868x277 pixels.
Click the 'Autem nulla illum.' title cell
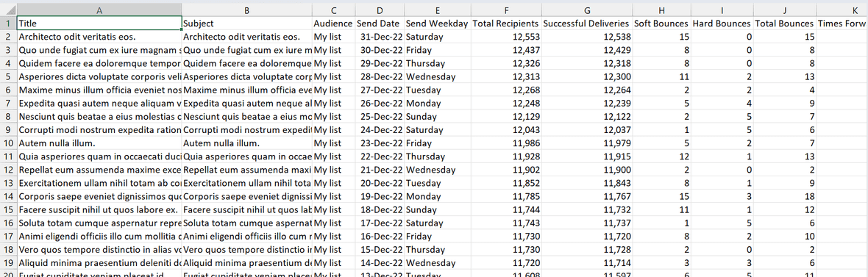click(x=99, y=143)
